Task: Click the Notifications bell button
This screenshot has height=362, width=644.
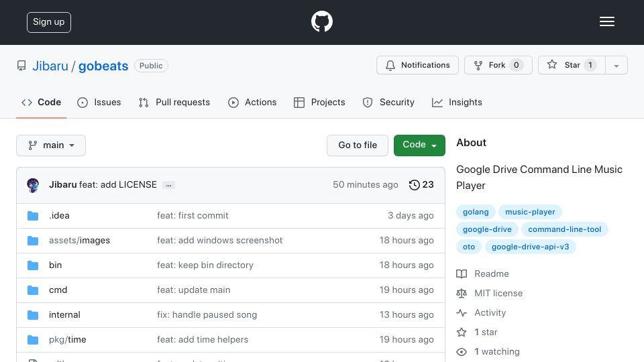Action: click(x=417, y=65)
